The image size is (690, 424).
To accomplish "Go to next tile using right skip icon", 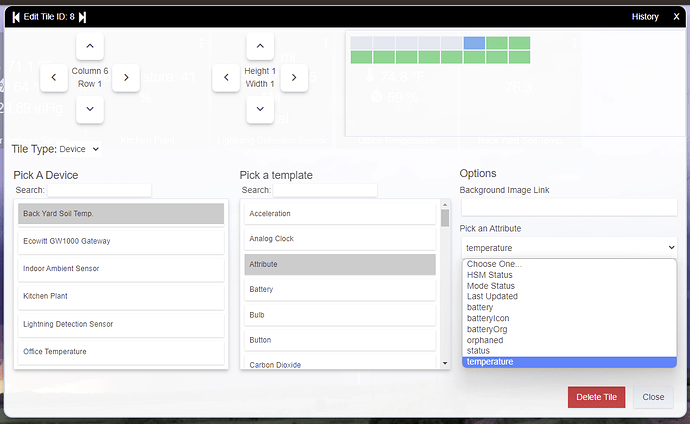I will (x=83, y=17).
